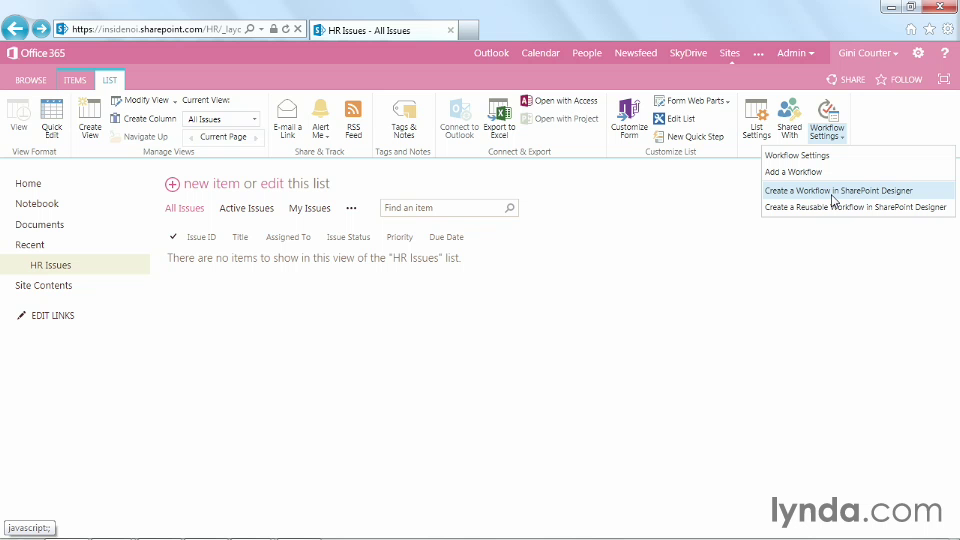
Task: Click Open with Project
Action: click(x=559, y=119)
